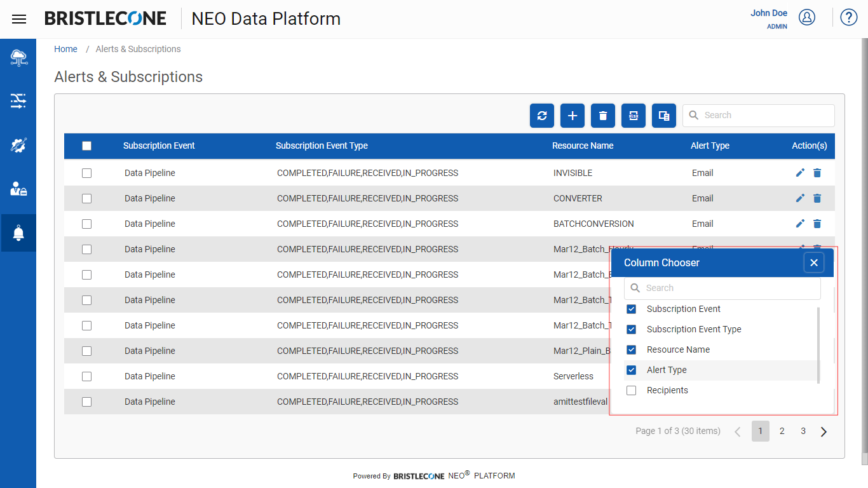Screen dimensions: 868x488
Task: Click the Column Chooser list scrollbar
Action: 818,345
